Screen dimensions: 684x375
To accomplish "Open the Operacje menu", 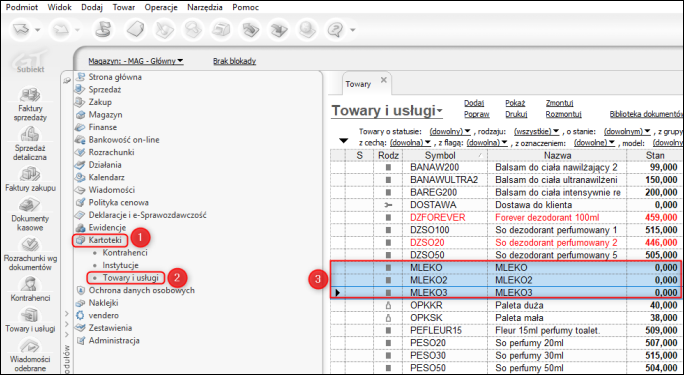I will point(161,7).
